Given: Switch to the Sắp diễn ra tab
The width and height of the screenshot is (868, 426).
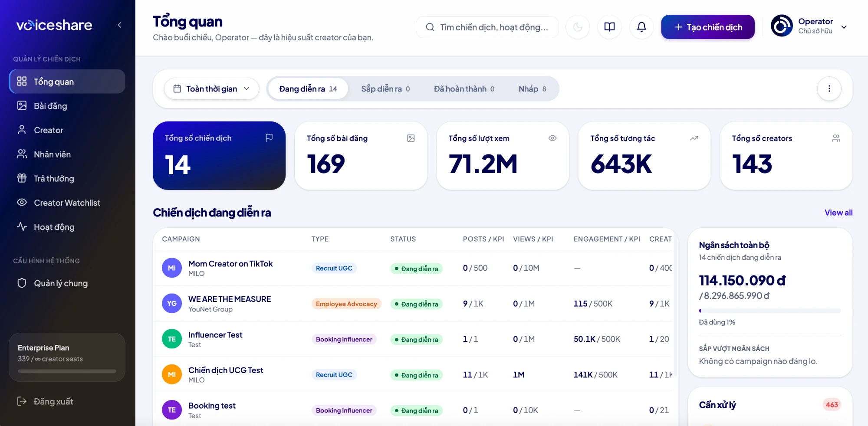Looking at the screenshot, I should tap(385, 88).
